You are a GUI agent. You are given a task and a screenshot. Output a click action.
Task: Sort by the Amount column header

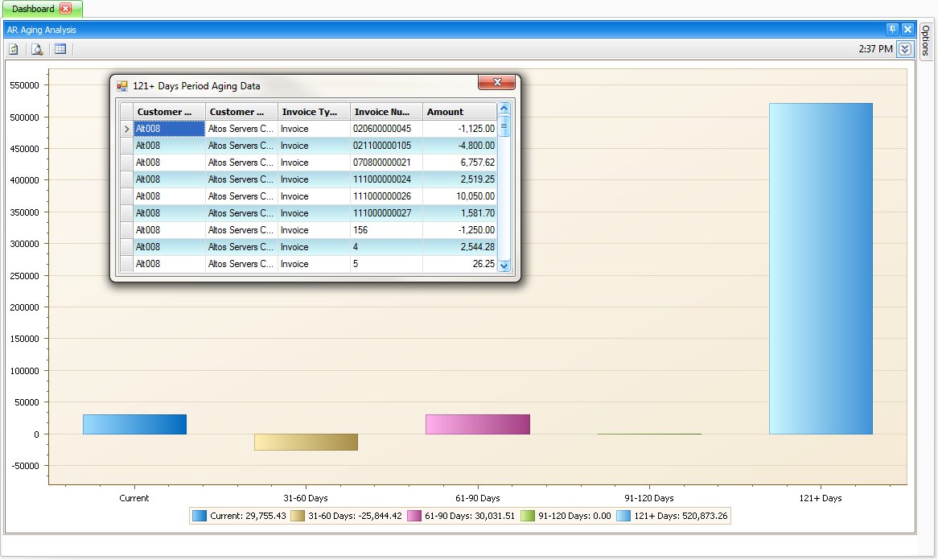pyautogui.click(x=459, y=112)
